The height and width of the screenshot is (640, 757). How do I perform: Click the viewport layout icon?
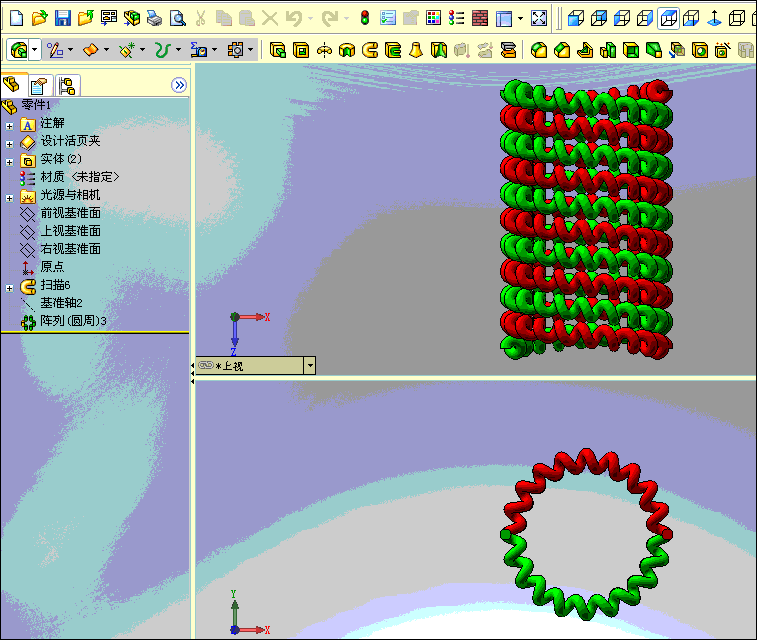click(504, 18)
